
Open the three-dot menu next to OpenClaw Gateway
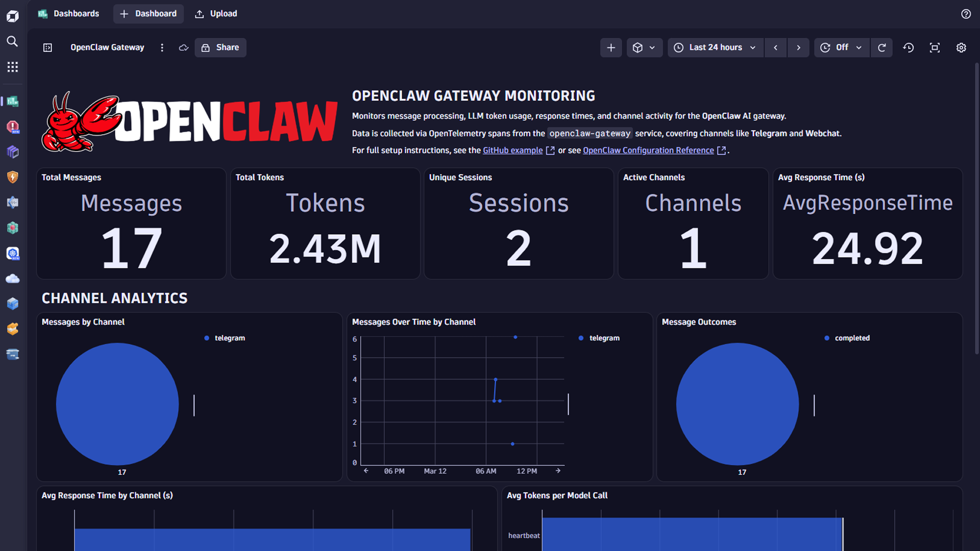(x=162, y=47)
